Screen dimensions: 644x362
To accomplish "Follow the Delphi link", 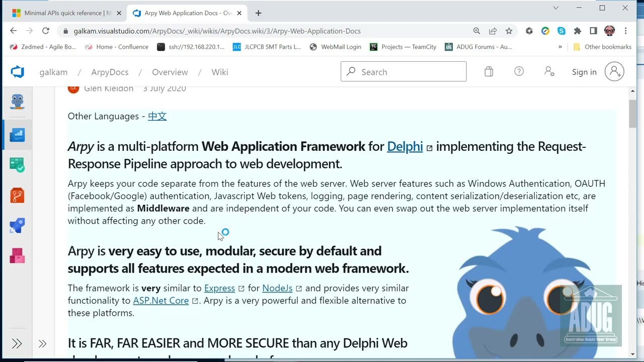I will [405, 146].
